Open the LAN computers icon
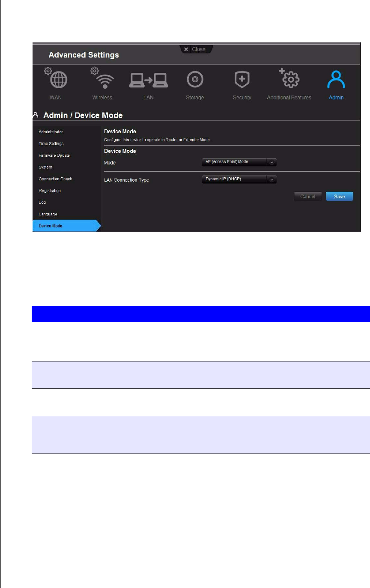Viewport: 370px width, 588px height. click(x=148, y=79)
